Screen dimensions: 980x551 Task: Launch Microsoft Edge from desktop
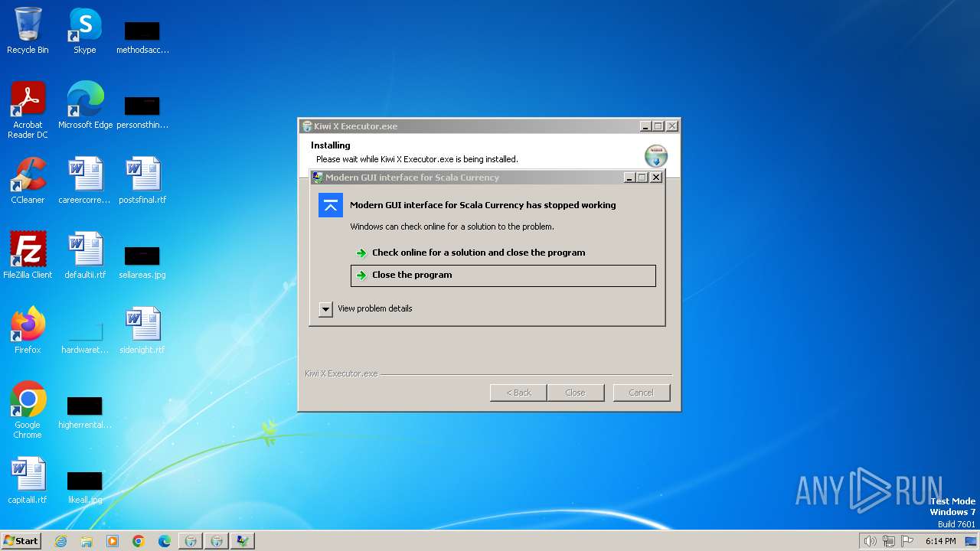[x=85, y=106]
